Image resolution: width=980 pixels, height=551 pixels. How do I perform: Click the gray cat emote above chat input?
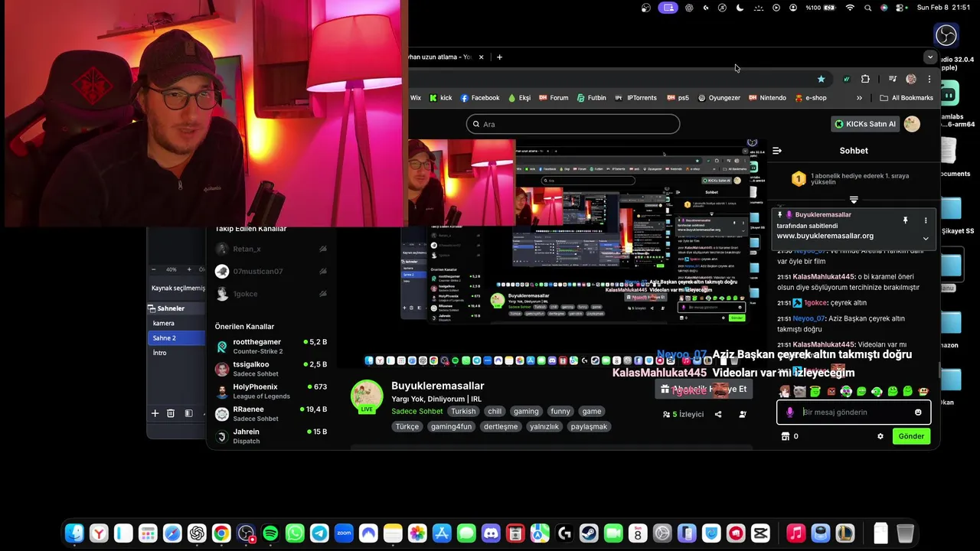tap(800, 392)
